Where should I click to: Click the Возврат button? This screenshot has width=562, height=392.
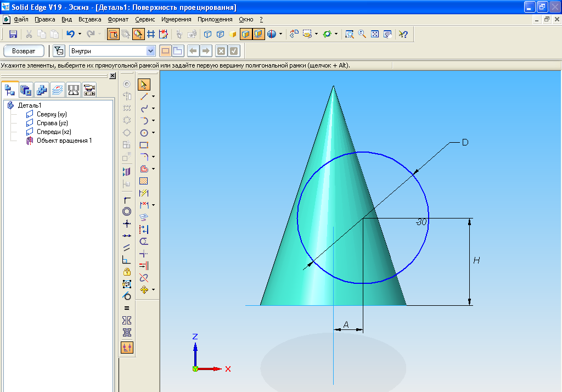[24, 51]
